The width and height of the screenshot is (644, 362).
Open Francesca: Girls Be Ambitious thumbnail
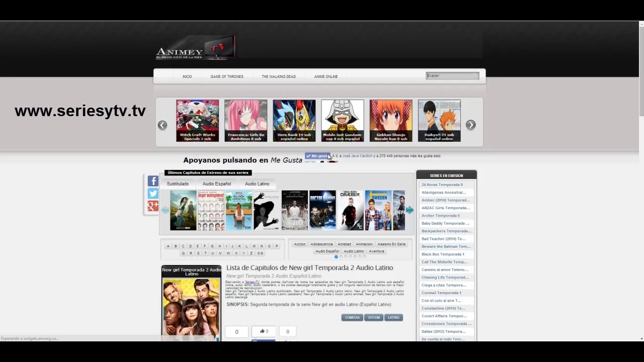point(246,121)
